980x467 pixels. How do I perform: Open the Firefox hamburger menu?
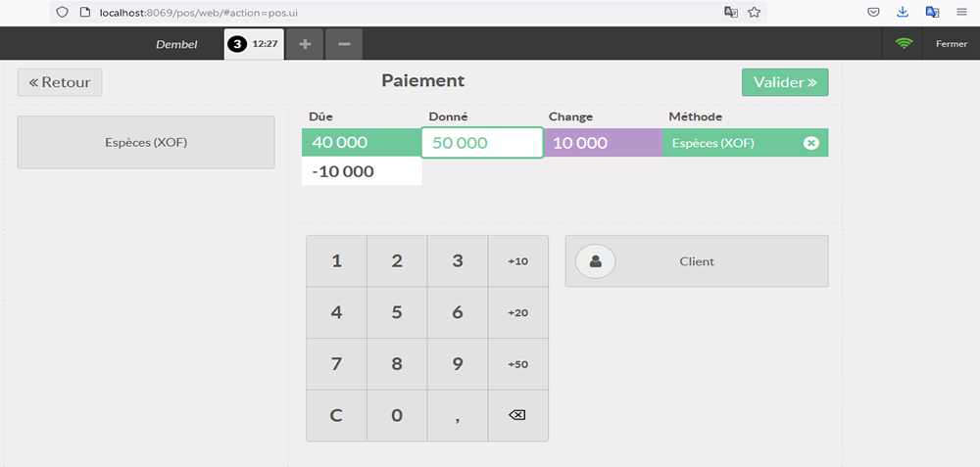tap(961, 13)
